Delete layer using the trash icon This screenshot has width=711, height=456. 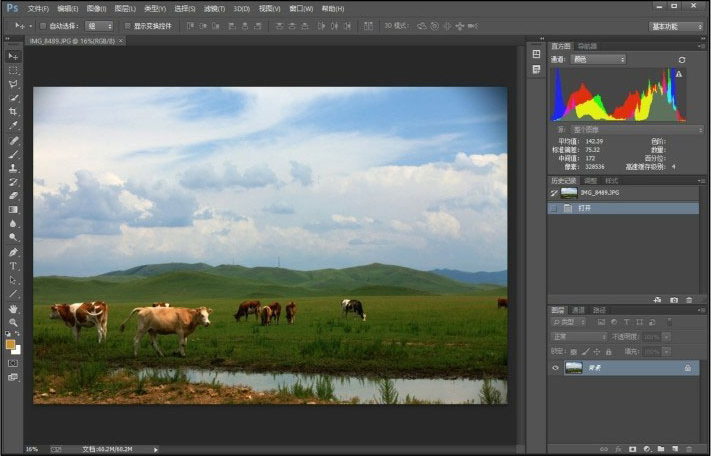click(689, 449)
